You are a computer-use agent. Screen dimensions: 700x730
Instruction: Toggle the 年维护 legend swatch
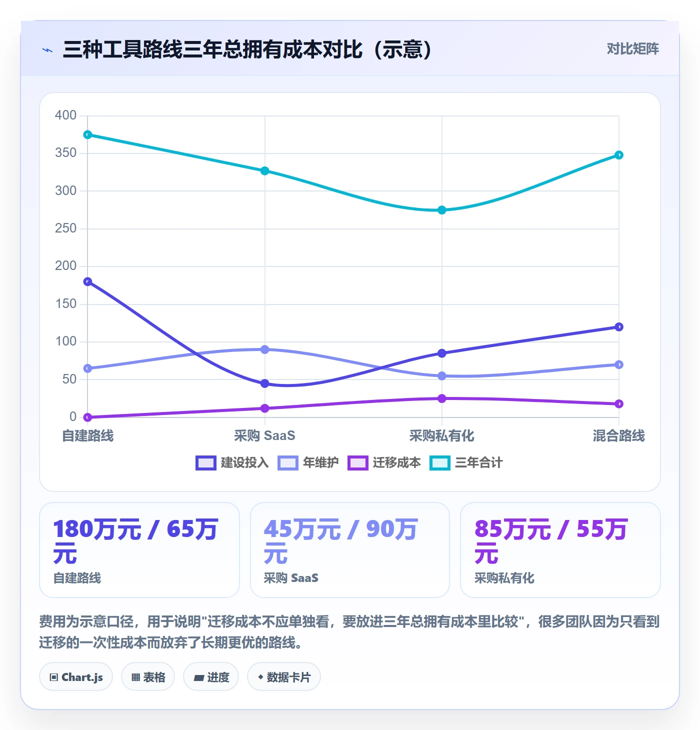287,463
